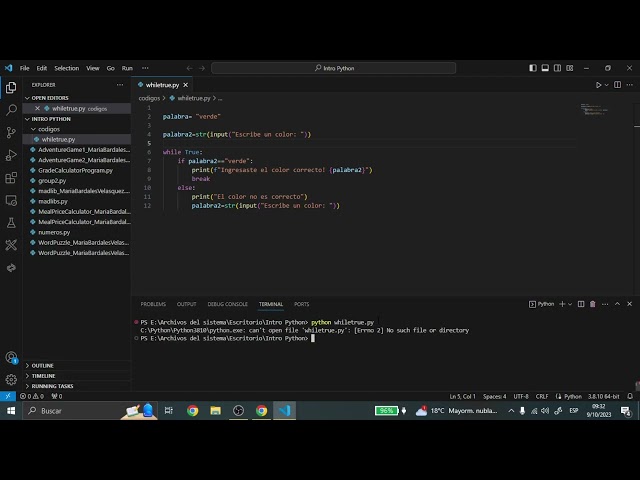Open the run button dropdown arrow
640x480 pixels.
point(607,85)
